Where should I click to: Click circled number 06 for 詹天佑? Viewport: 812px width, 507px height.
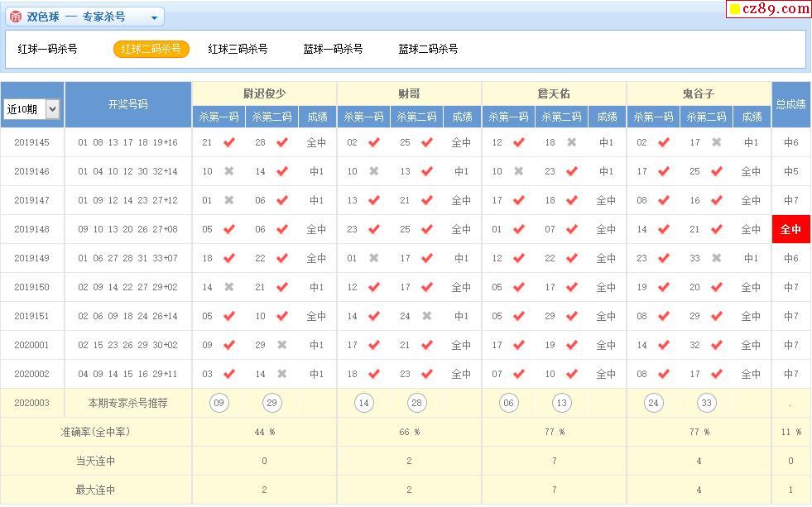[x=508, y=403]
